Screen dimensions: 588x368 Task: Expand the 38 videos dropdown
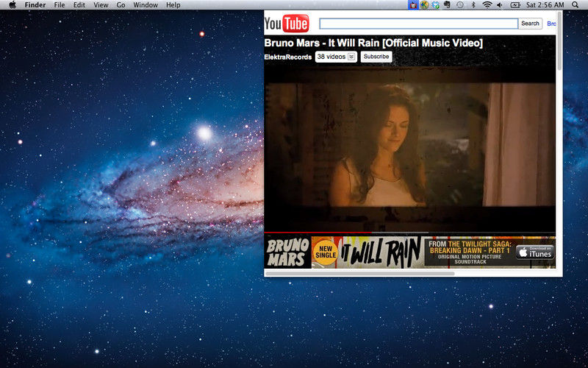click(x=336, y=57)
